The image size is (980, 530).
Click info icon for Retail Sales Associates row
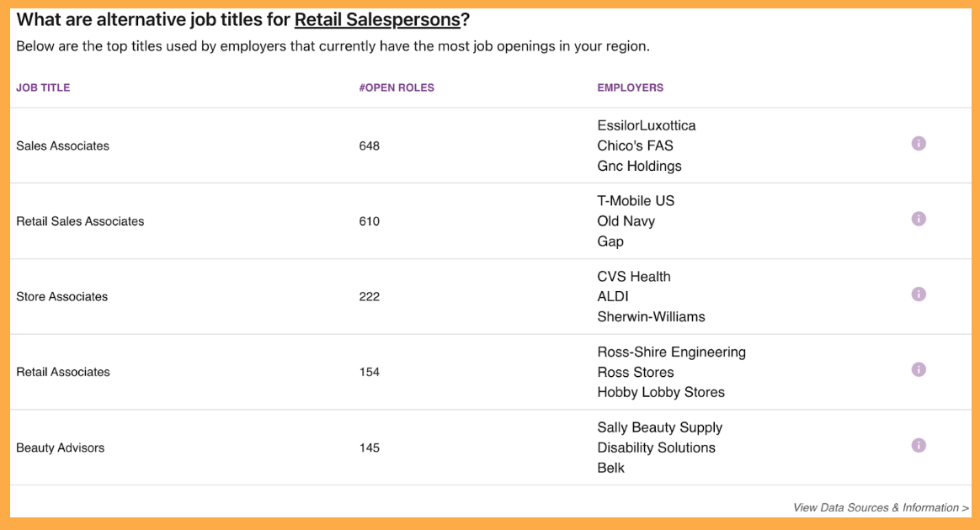click(x=919, y=219)
